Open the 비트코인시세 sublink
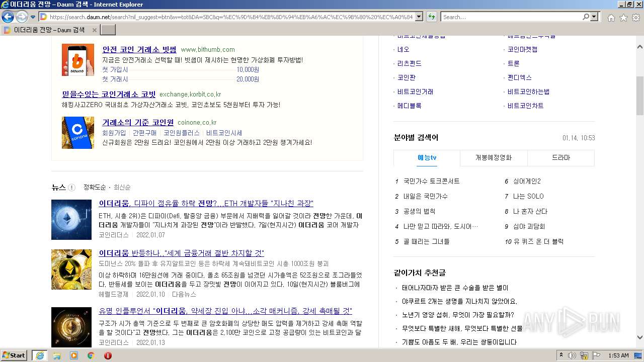The image size is (644, 362). pos(224,133)
